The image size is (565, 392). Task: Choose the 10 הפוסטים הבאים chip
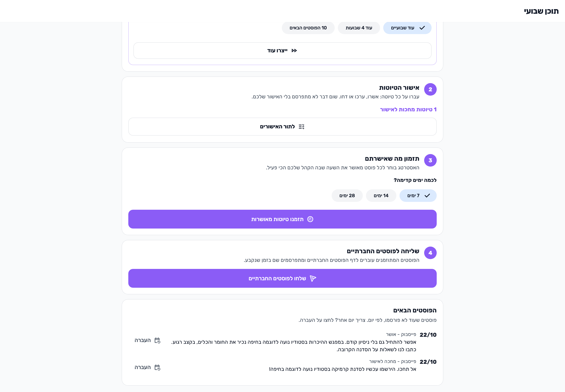pyautogui.click(x=308, y=28)
